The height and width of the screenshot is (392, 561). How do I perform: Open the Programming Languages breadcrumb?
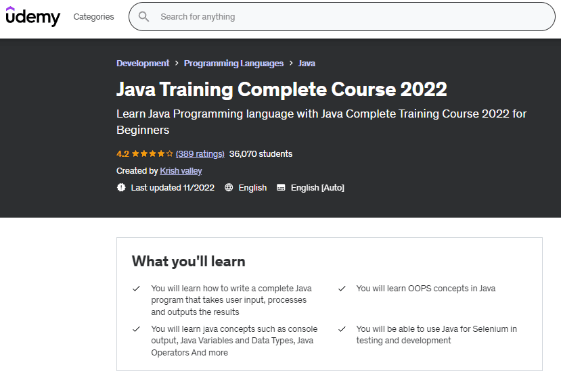[233, 63]
